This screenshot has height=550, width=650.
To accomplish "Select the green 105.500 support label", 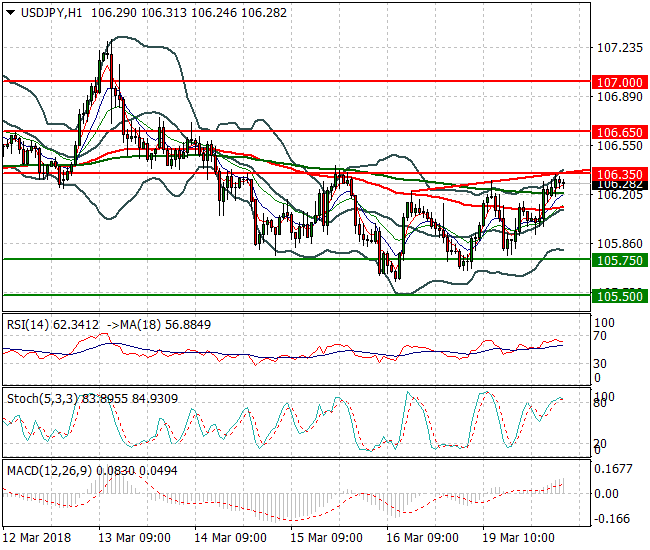I will click(x=620, y=296).
